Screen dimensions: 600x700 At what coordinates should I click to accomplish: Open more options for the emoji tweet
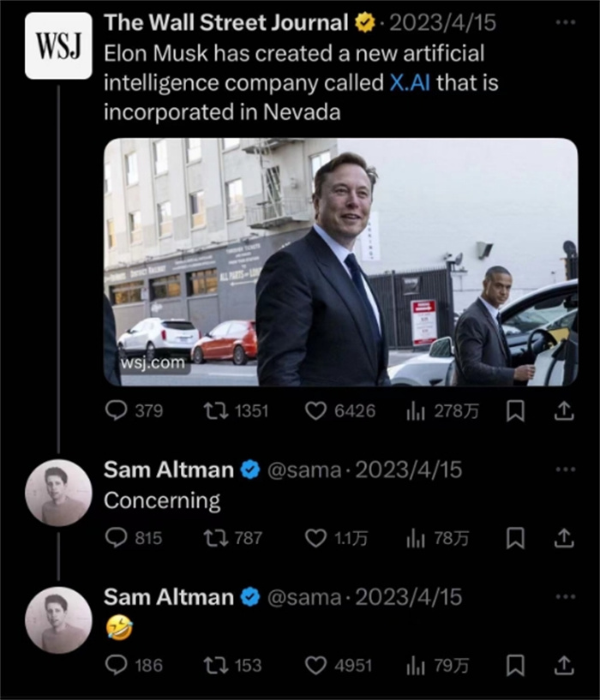(565, 595)
